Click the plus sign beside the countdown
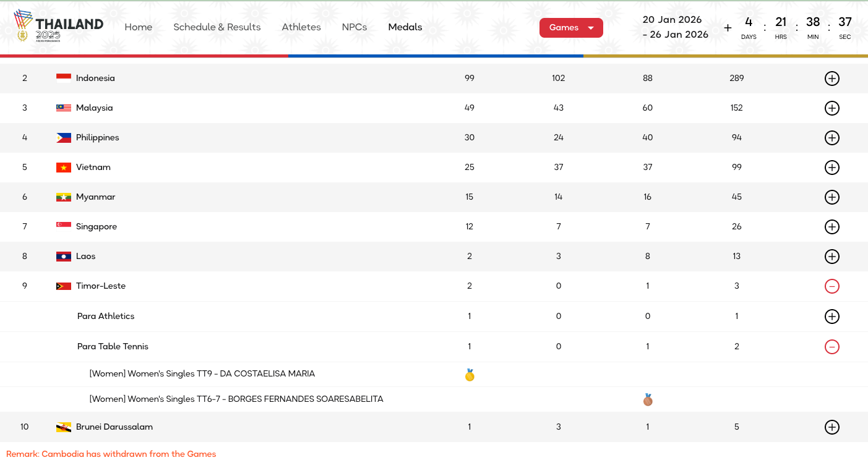The width and height of the screenshot is (868, 468). 728,28
